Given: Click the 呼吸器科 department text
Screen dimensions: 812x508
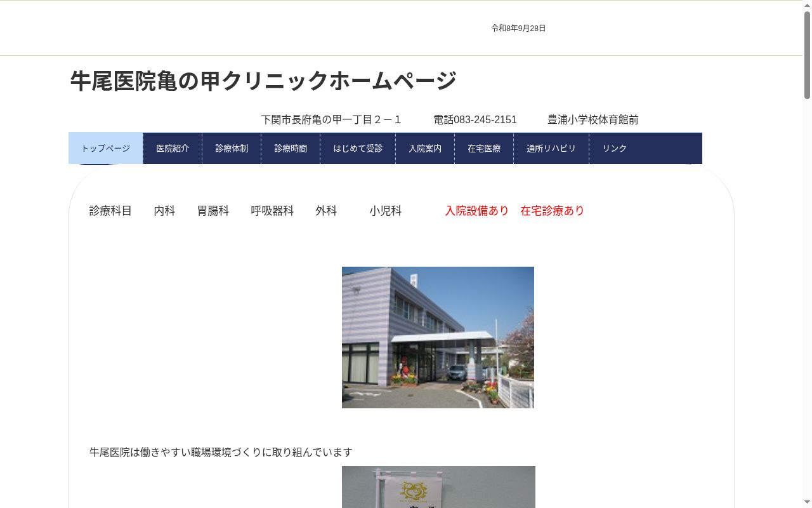Looking at the screenshot, I should [x=272, y=211].
